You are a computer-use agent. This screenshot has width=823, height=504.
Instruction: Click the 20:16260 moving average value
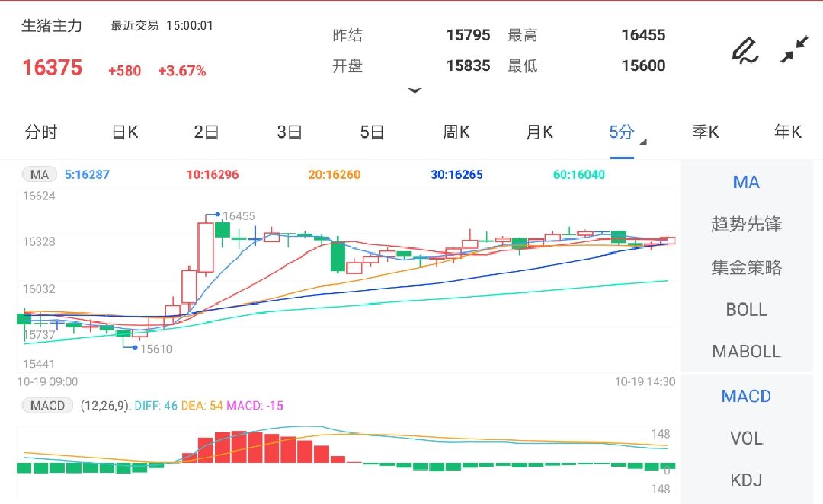coord(335,174)
